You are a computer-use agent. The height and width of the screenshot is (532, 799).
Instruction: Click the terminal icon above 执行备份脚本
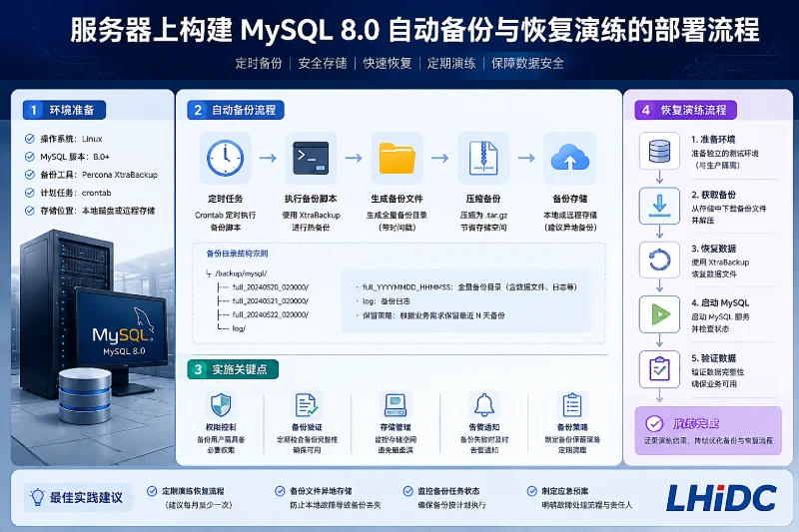tap(311, 159)
